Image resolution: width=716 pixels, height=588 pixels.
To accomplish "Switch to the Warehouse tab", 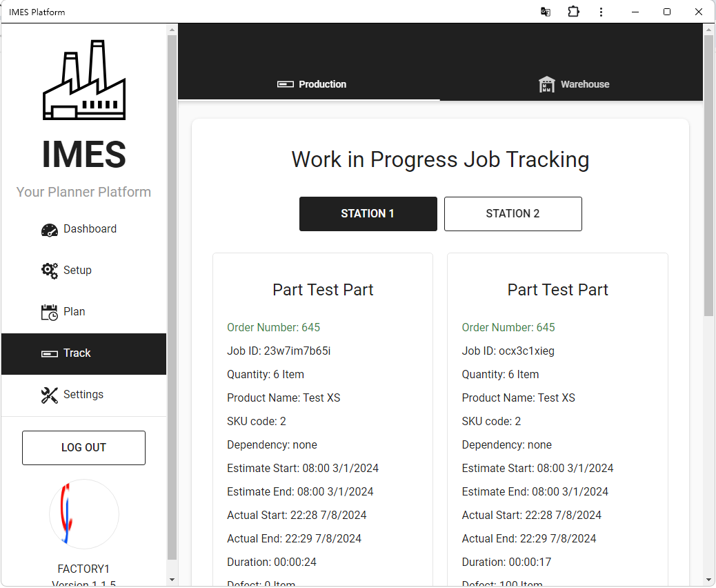I will point(571,84).
